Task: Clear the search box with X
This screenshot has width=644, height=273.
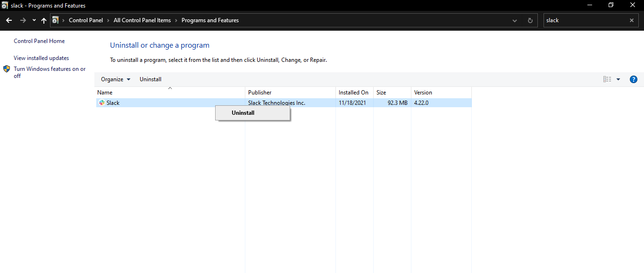Action: (x=632, y=20)
